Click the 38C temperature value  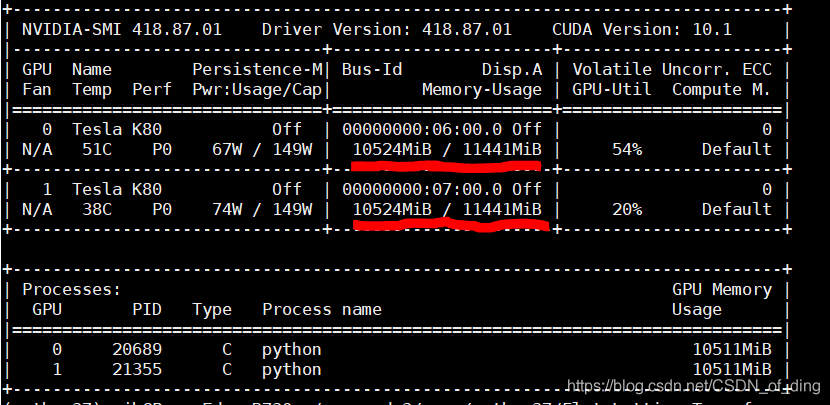pyautogui.click(x=97, y=210)
